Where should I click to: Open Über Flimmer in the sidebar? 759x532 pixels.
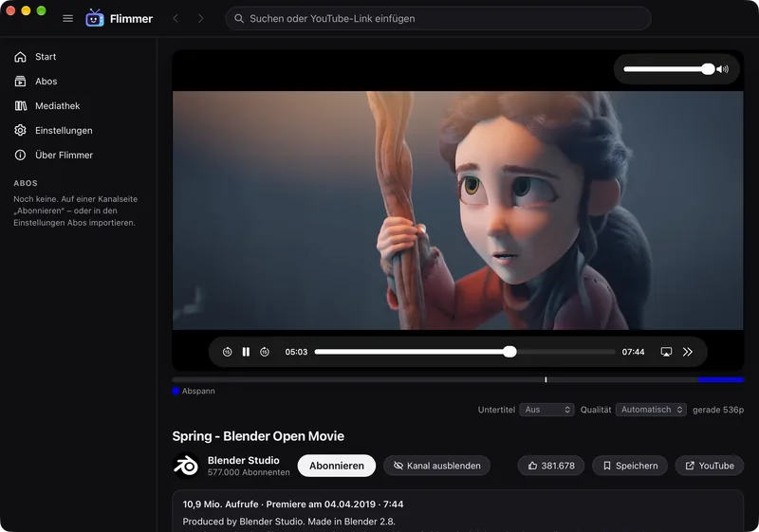pyautogui.click(x=79, y=156)
